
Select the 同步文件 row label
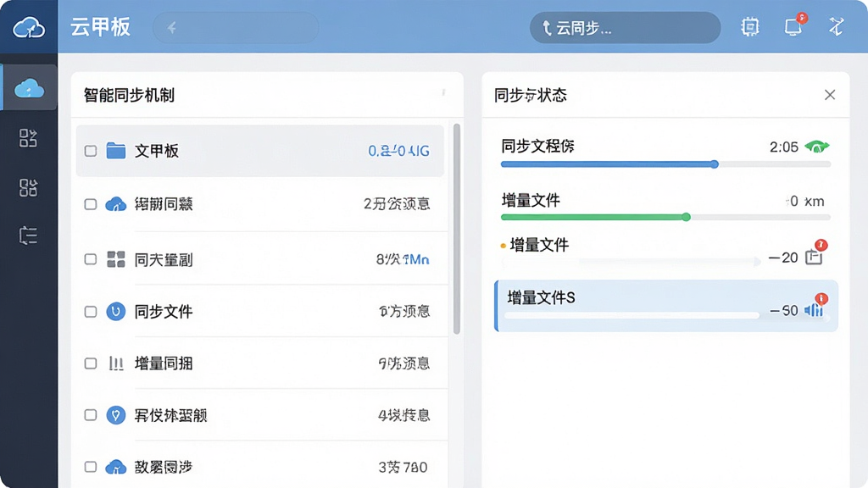[x=164, y=312]
